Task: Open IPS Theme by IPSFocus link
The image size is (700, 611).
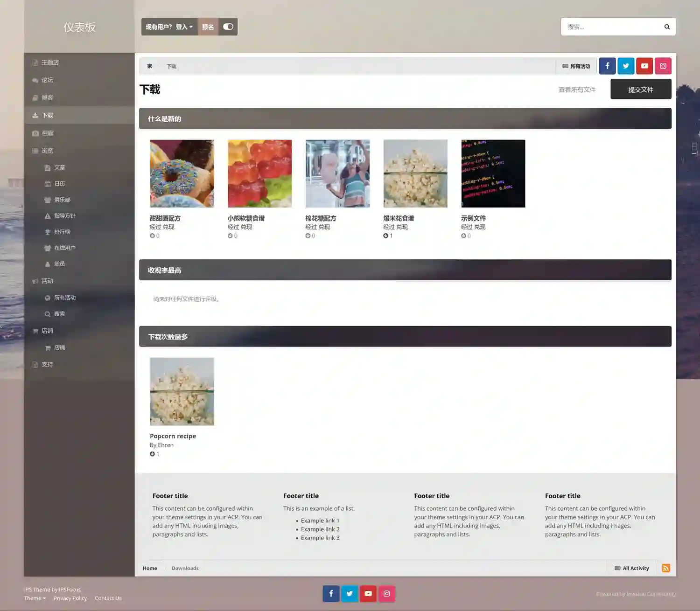Action: point(52,590)
